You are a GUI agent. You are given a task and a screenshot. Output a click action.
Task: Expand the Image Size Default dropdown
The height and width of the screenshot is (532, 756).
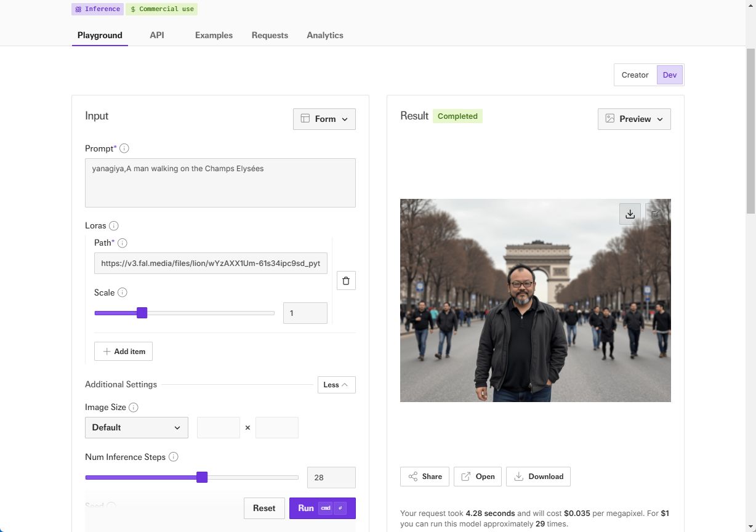[137, 427]
